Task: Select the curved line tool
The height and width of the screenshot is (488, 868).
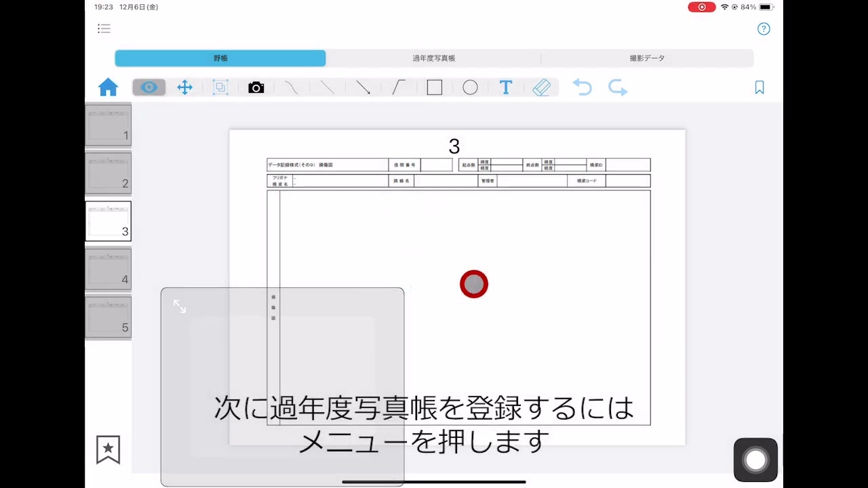Action: click(x=292, y=87)
